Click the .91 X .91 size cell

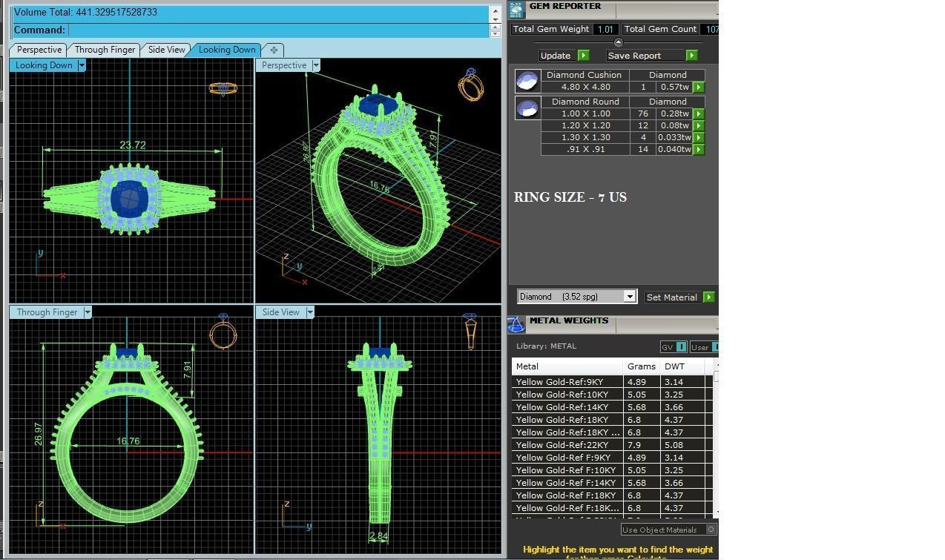(x=586, y=150)
